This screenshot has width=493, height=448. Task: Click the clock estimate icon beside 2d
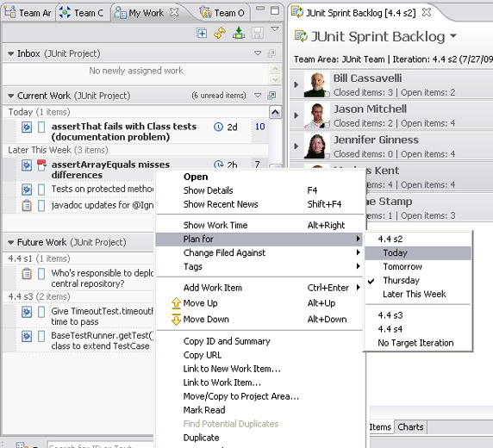point(218,127)
